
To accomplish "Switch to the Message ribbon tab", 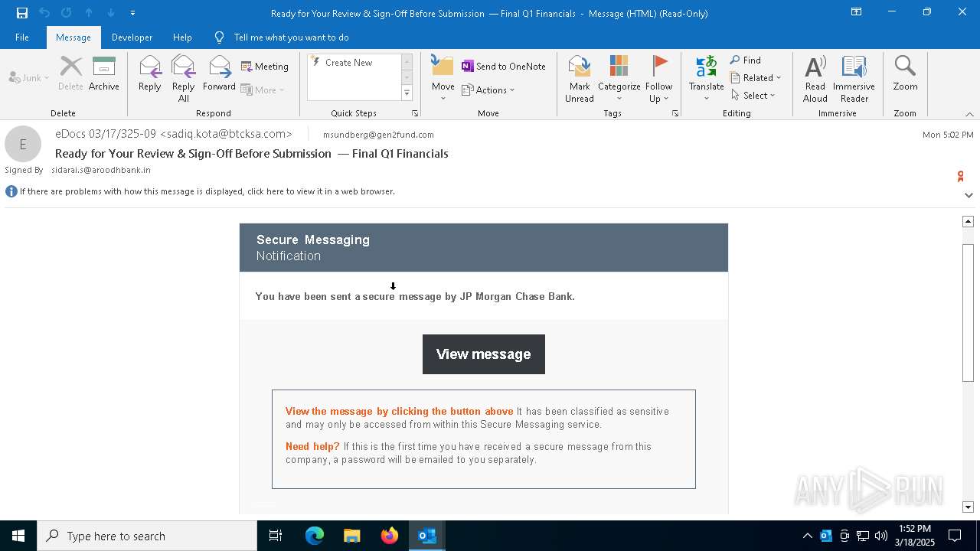I will 73,37.
